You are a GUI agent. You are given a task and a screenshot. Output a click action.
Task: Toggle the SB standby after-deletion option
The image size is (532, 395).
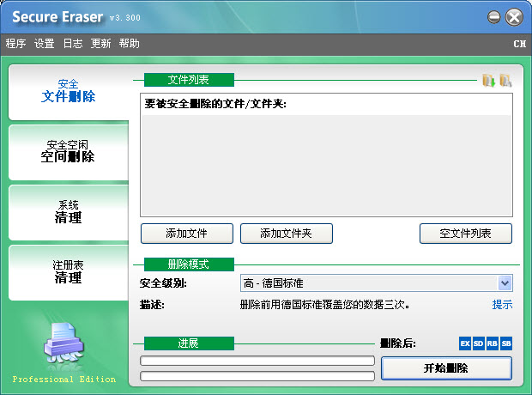click(x=505, y=343)
